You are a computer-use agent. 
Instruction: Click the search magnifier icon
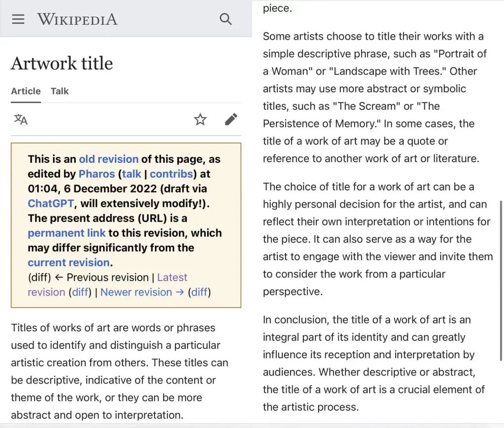click(x=226, y=19)
